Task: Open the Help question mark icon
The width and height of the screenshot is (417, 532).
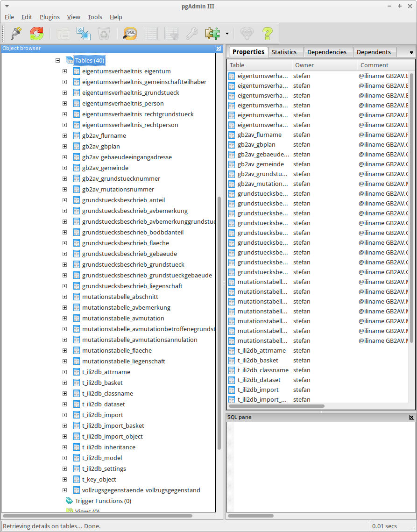Action: coord(268,33)
